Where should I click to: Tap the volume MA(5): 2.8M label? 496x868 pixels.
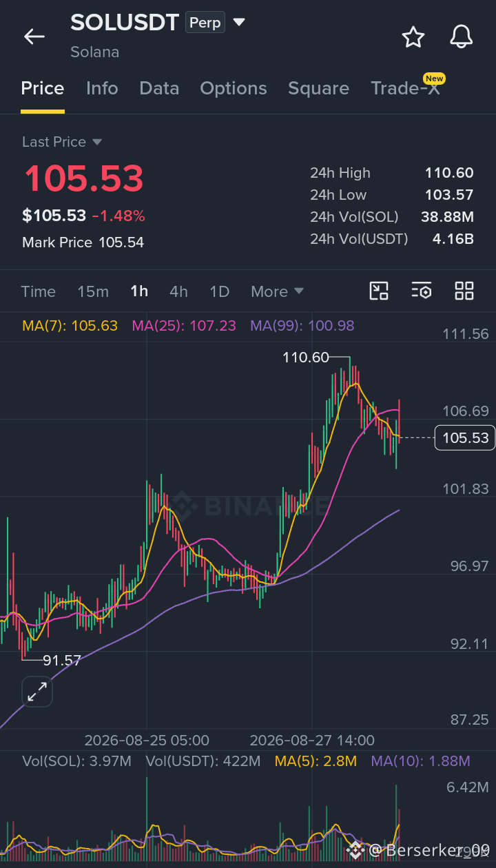316,761
